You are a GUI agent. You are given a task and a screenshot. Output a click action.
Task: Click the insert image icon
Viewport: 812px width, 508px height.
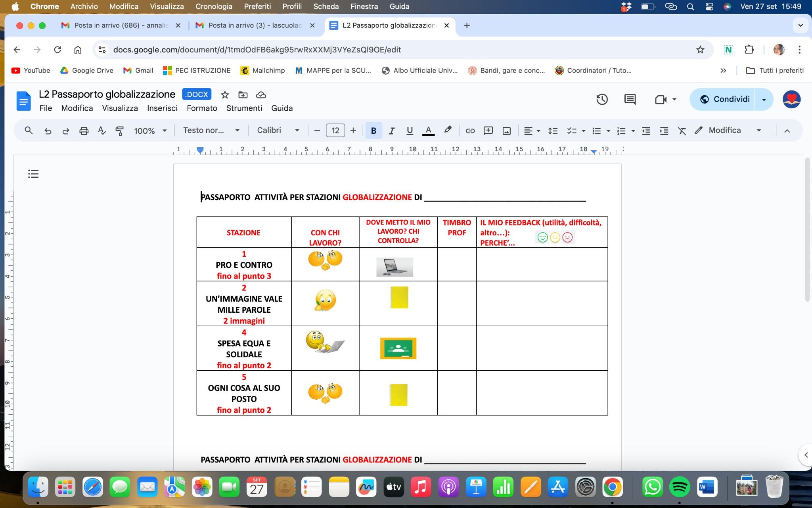506,131
